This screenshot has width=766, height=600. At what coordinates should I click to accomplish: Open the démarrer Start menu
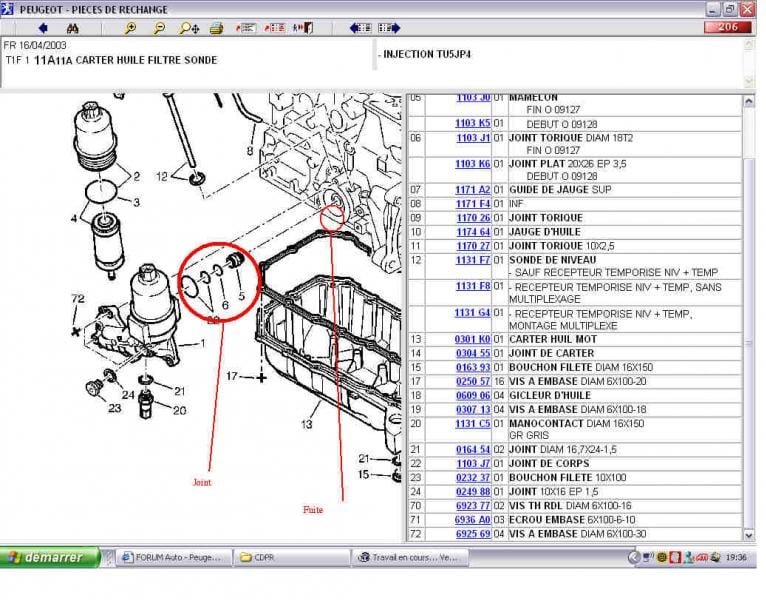pyautogui.click(x=49, y=557)
